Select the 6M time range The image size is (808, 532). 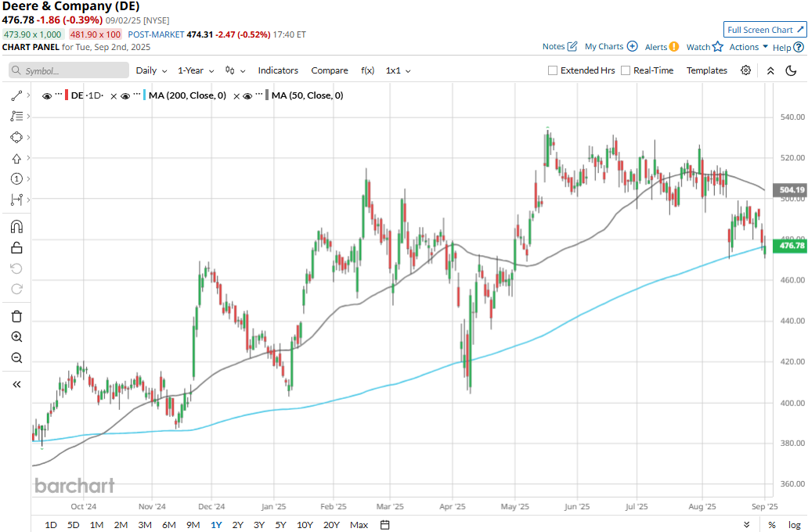point(169,525)
